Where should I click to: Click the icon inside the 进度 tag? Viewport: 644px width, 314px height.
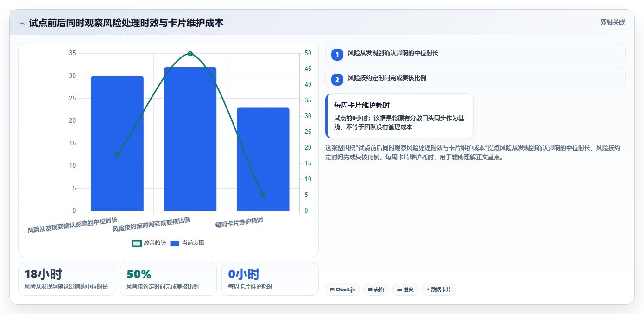[399, 289]
